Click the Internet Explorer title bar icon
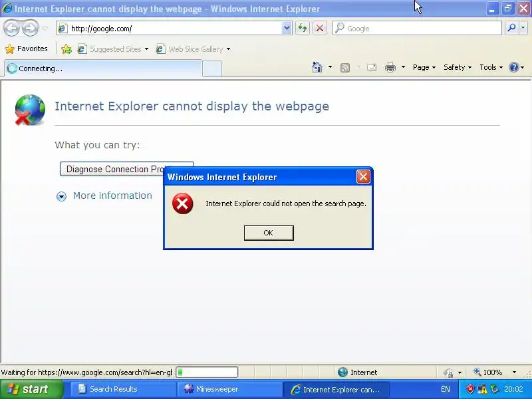 [x=7, y=8]
